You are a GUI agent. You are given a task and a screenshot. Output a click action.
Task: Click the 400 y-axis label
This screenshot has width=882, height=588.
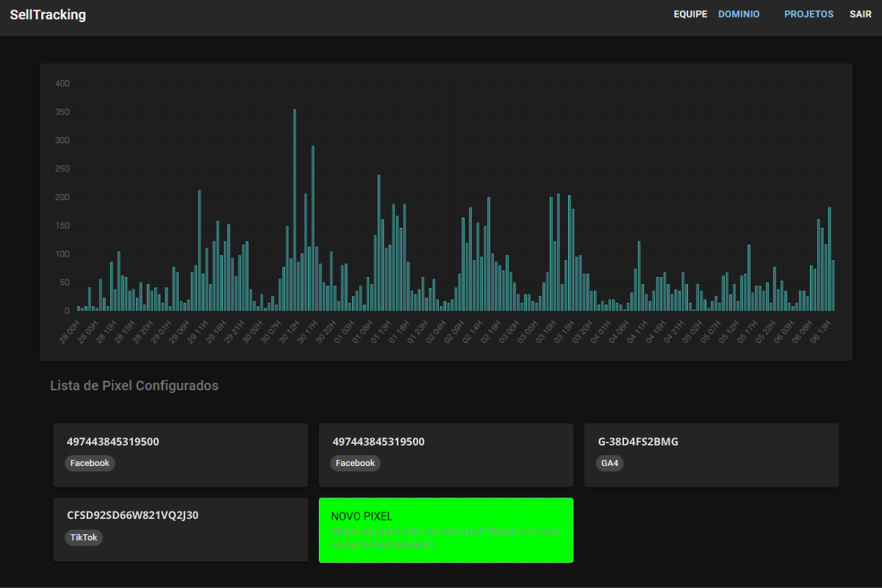(62, 84)
